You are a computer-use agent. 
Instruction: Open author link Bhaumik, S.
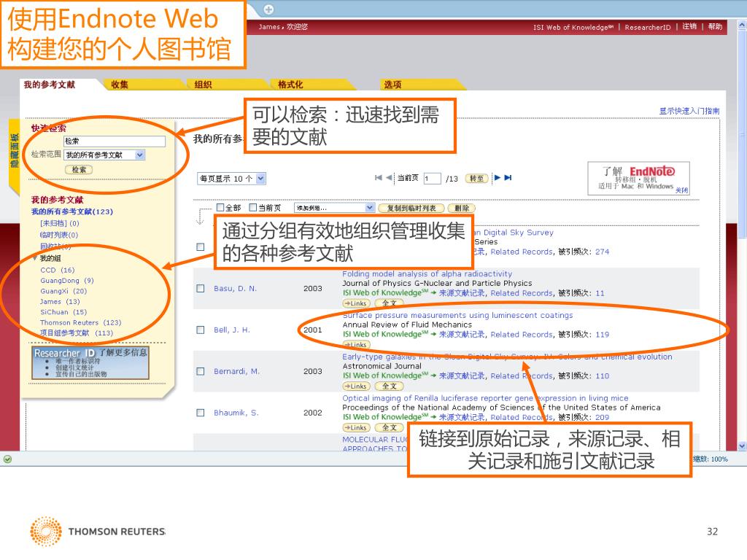(236, 413)
